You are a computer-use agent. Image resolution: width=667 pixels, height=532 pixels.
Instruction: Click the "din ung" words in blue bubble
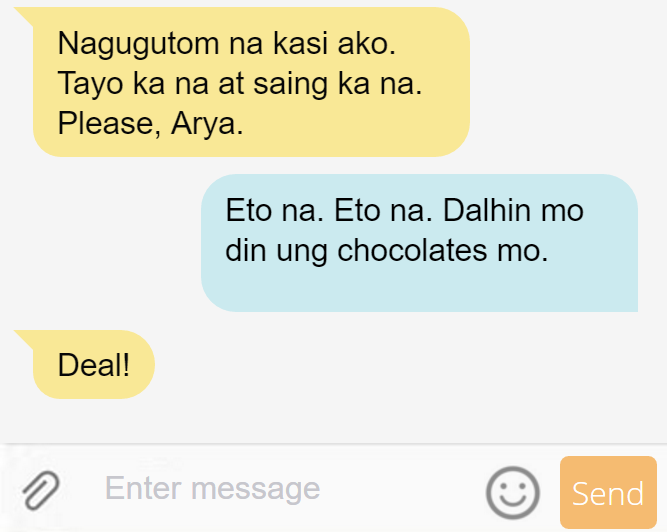[x=276, y=251]
